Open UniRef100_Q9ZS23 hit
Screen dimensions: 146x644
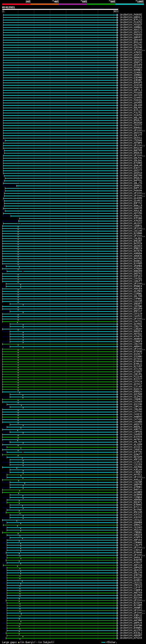point(131,32)
